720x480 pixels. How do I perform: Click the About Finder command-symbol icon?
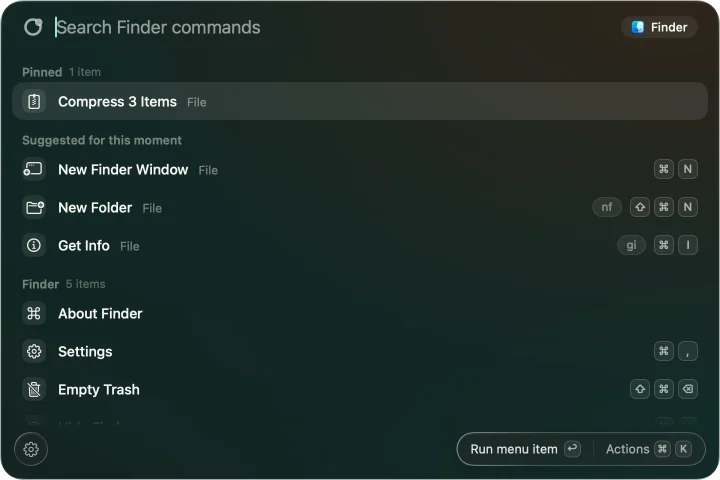coord(34,313)
